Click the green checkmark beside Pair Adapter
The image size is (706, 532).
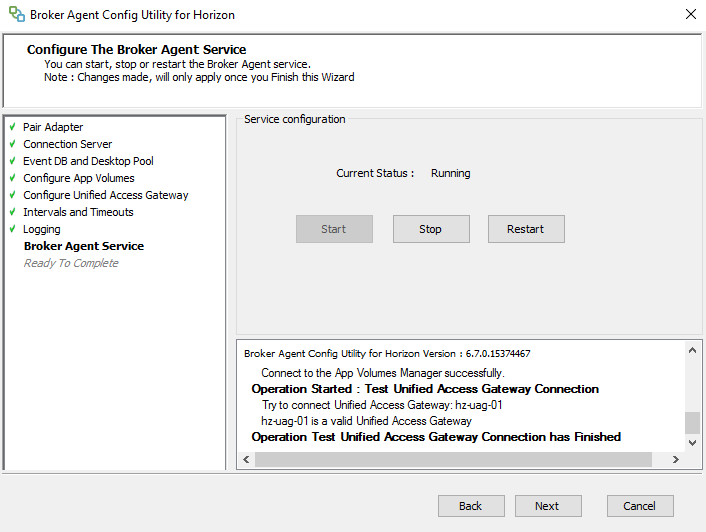point(12,127)
